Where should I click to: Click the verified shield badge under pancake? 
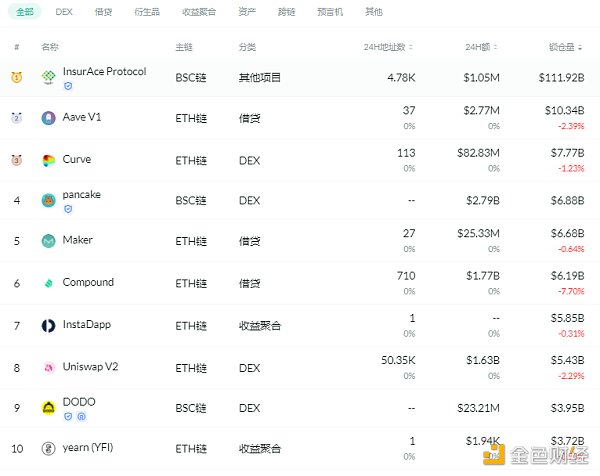68,209
